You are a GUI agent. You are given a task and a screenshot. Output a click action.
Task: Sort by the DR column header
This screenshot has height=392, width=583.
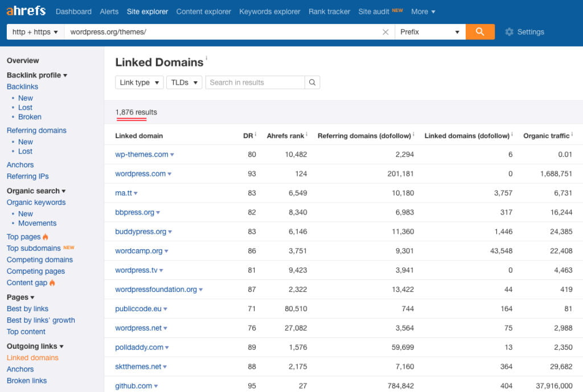click(x=248, y=136)
